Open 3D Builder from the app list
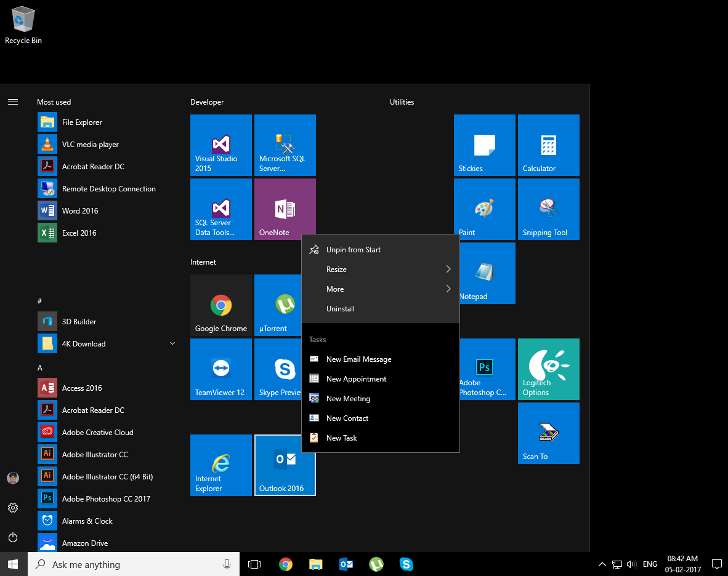 click(107, 321)
